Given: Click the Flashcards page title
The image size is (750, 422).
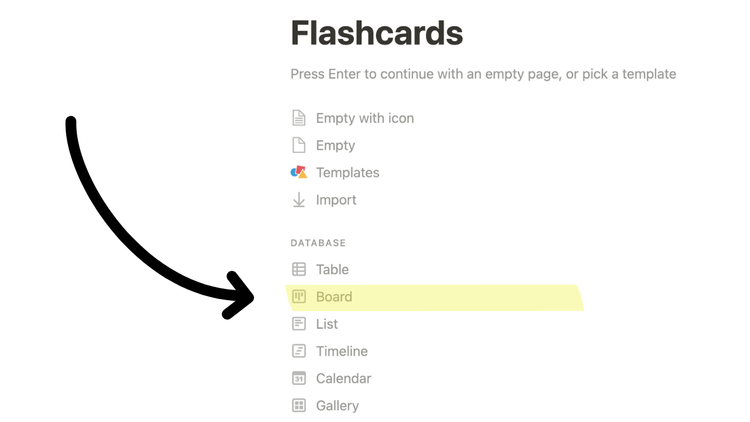Looking at the screenshot, I should [376, 34].
